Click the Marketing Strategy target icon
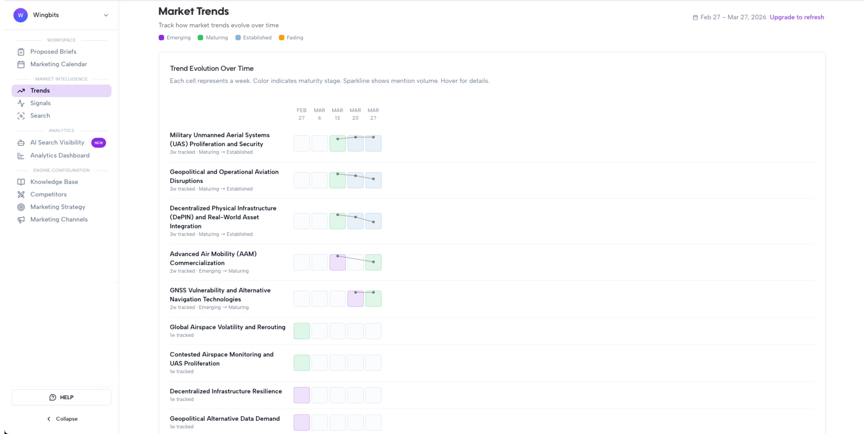This screenshot has height=434, width=868. [x=21, y=207]
